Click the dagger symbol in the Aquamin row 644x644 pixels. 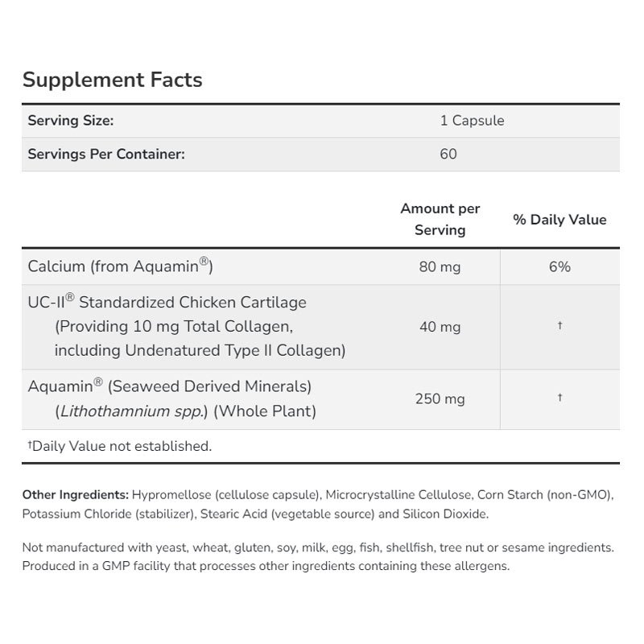point(559,398)
